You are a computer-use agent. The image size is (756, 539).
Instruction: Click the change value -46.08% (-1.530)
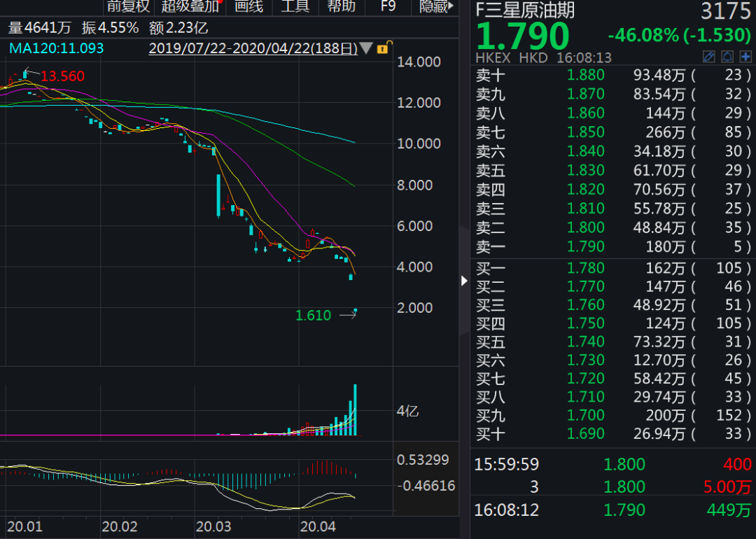pos(679,35)
